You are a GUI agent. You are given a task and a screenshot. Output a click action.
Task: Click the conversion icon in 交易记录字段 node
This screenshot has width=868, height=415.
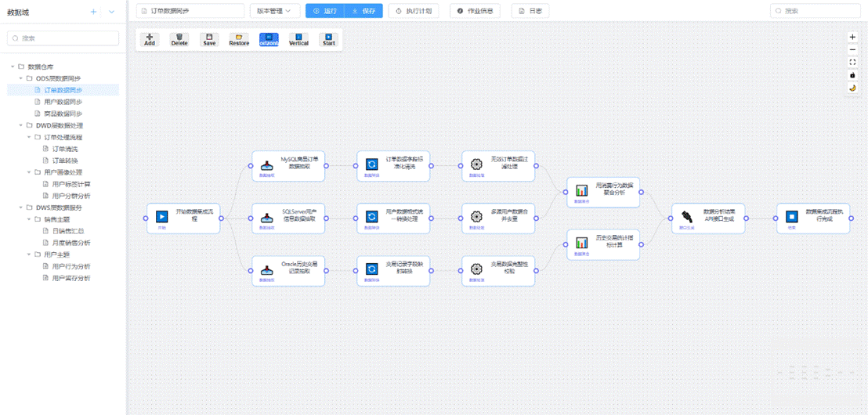[x=372, y=269]
